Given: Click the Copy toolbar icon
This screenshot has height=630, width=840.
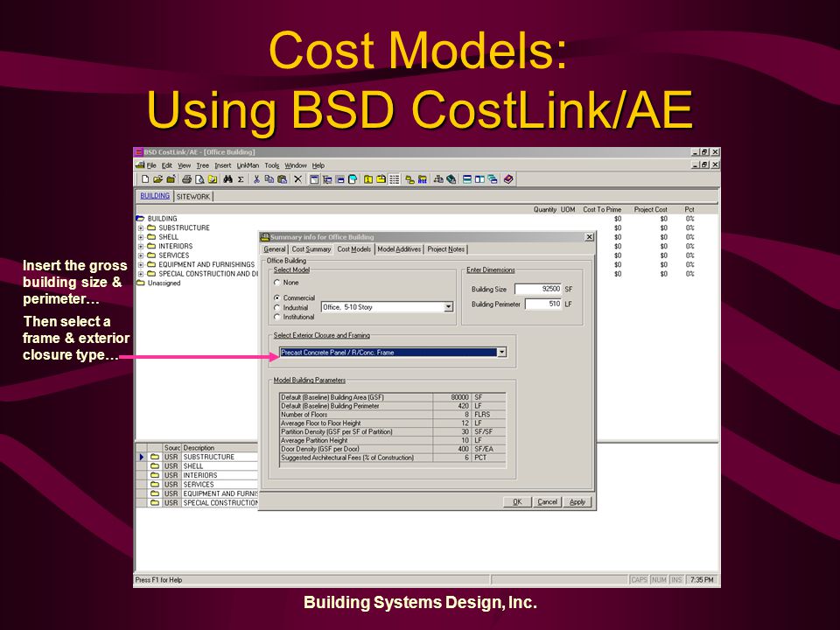Looking at the screenshot, I should tap(269, 178).
